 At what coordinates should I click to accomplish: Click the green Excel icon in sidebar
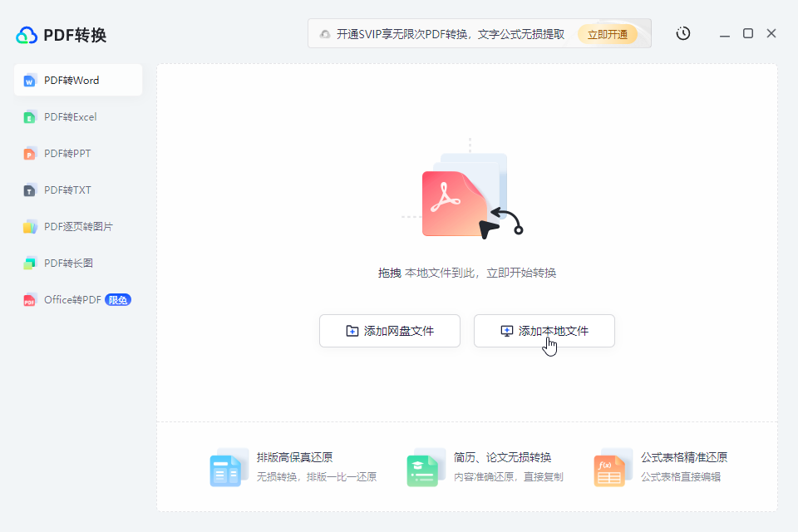[30, 117]
